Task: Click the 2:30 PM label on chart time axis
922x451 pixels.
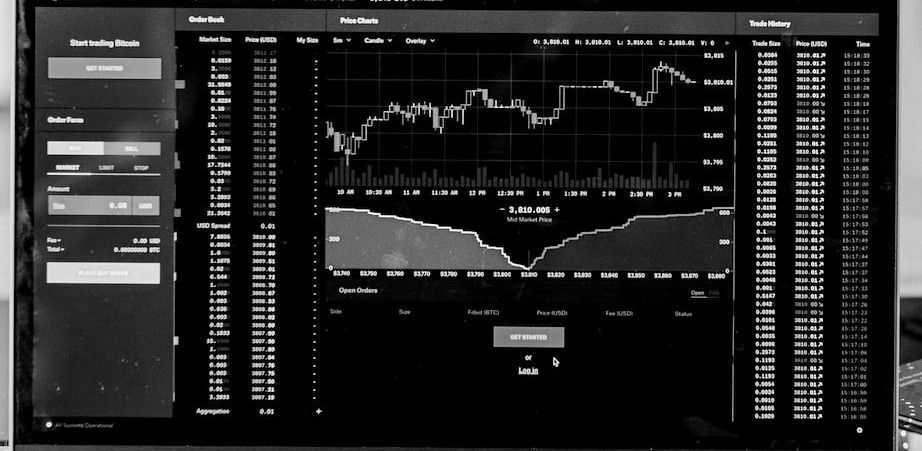Action: (x=642, y=193)
